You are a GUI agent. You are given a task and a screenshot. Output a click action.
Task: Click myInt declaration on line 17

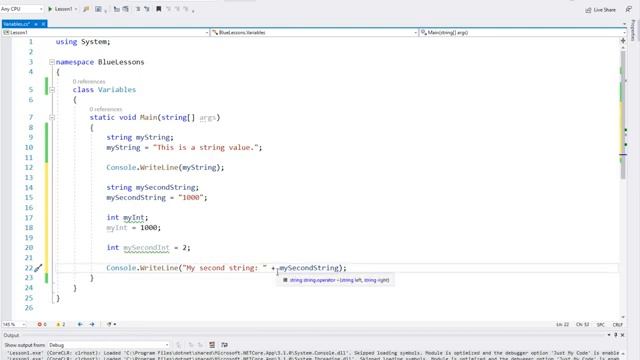point(134,218)
